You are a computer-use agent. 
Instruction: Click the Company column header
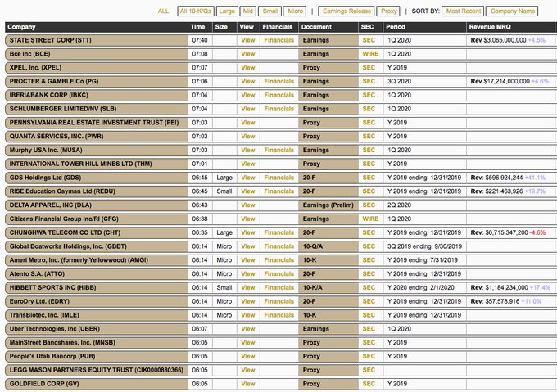97,27
